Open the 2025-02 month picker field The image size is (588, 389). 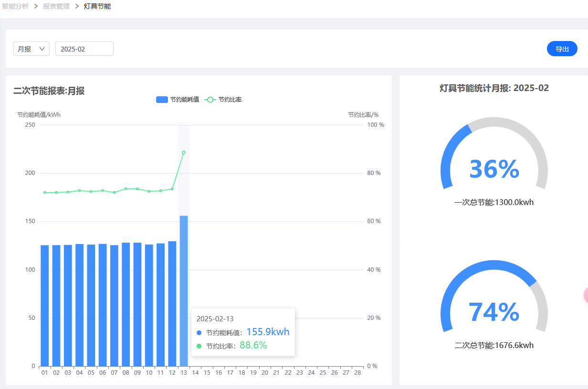tap(84, 49)
